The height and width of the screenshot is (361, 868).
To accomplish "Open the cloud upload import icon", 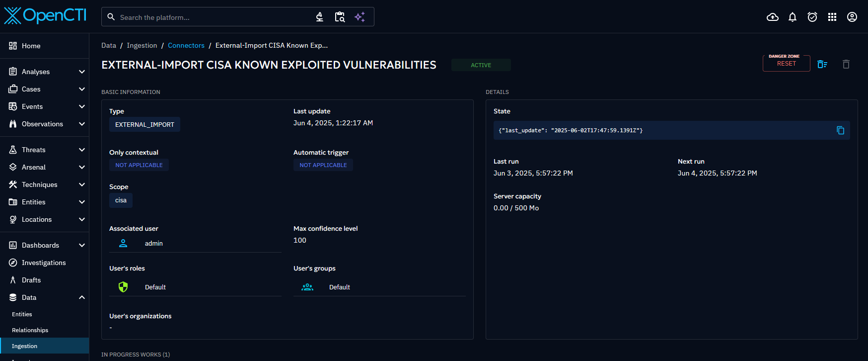I will tap(773, 17).
